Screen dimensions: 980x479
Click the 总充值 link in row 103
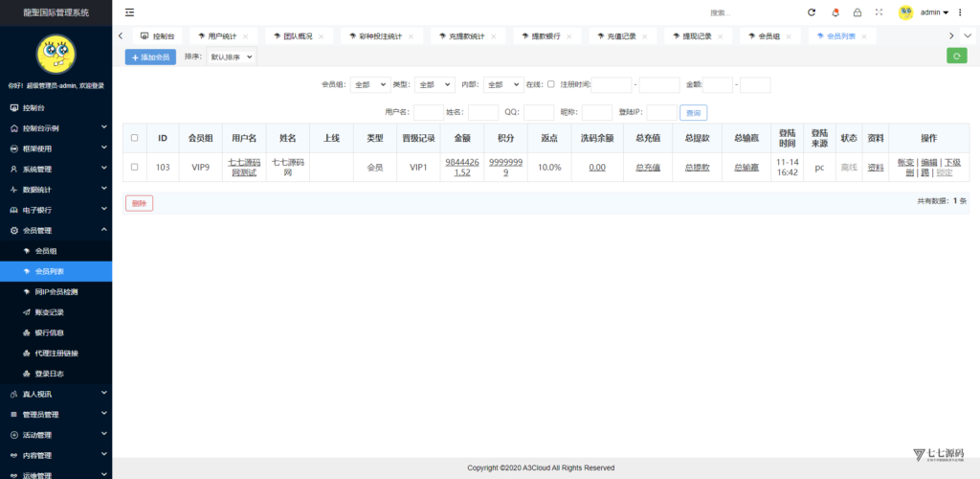[x=648, y=167]
